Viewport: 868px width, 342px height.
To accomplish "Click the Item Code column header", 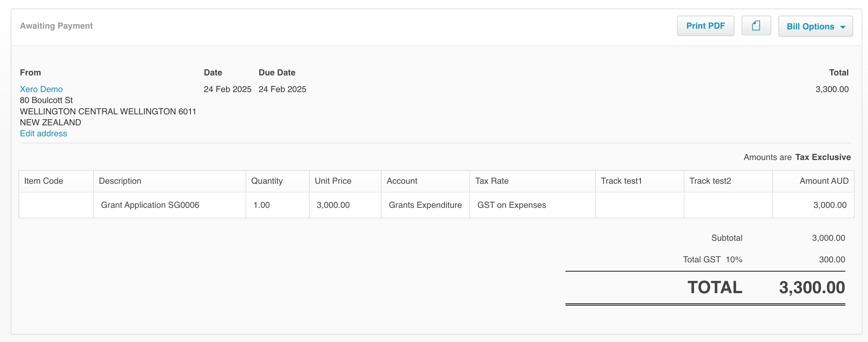I will click(x=44, y=181).
